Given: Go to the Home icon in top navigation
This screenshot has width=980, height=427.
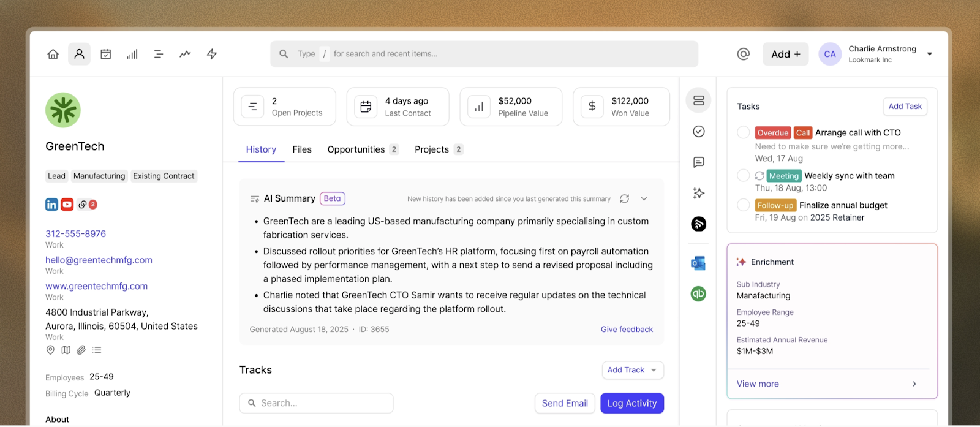Looking at the screenshot, I should (x=53, y=54).
